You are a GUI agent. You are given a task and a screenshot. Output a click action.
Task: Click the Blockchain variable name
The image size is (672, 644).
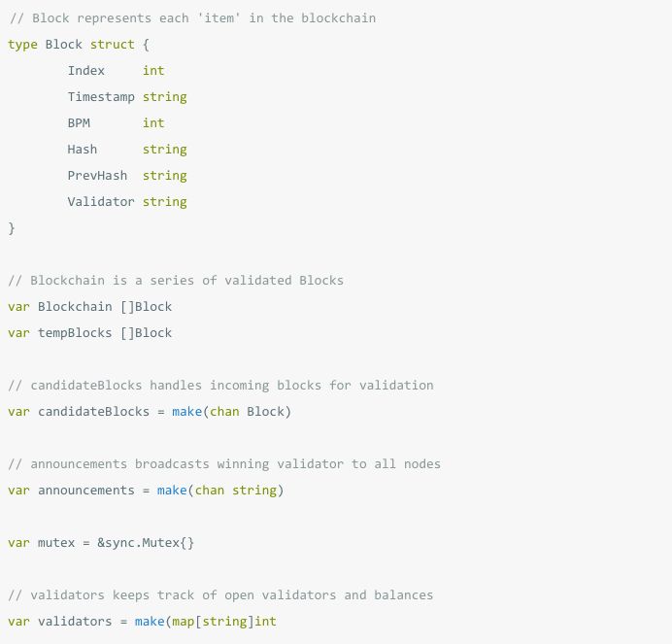click(75, 307)
